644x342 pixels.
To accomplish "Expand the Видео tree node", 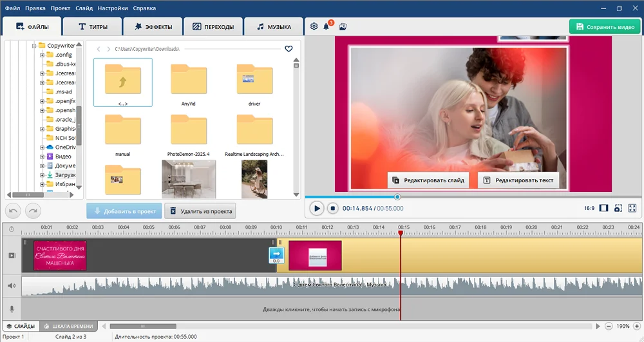I will point(42,157).
